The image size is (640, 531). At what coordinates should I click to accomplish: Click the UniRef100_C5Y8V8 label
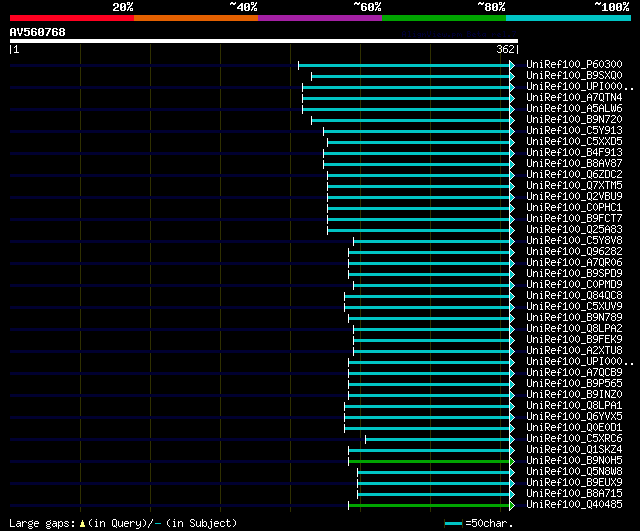coord(574,241)
